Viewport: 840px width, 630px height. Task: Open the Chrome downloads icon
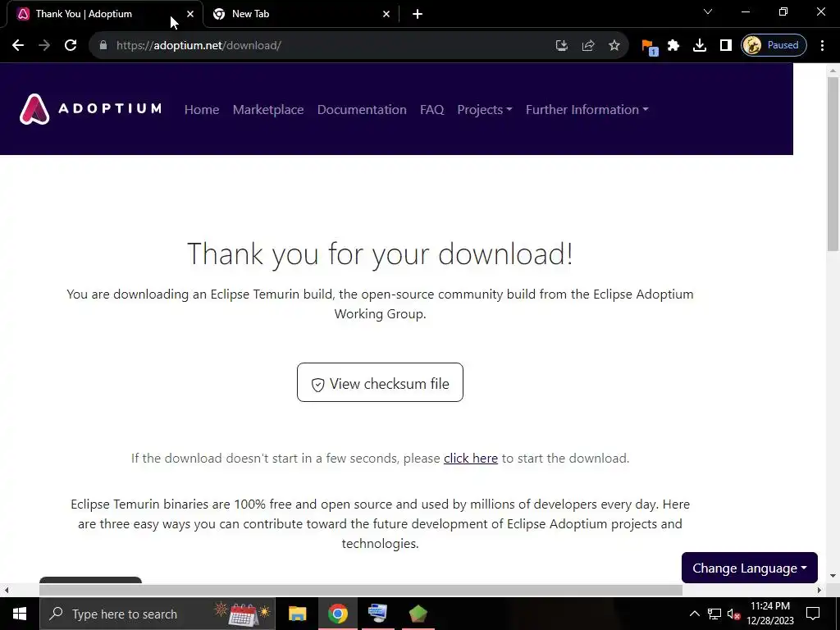click(700, 46)
